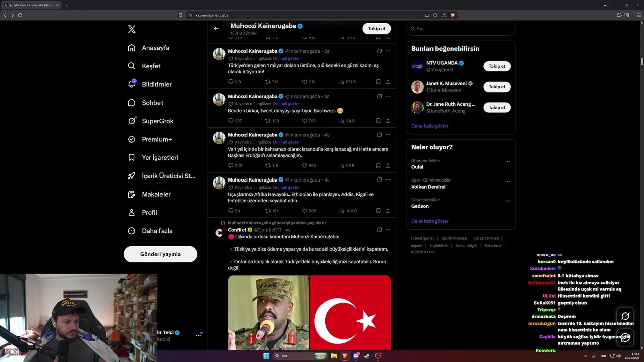The width and height of the screenshot is (644, 362).
Task: Open the floating Grok button
Action: (x=625, y=316)
